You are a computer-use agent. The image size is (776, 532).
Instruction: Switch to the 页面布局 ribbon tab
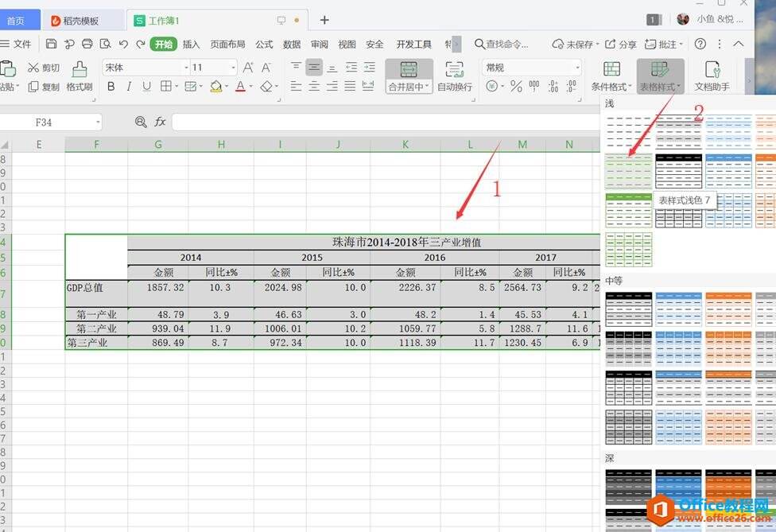tap(227, 44)
